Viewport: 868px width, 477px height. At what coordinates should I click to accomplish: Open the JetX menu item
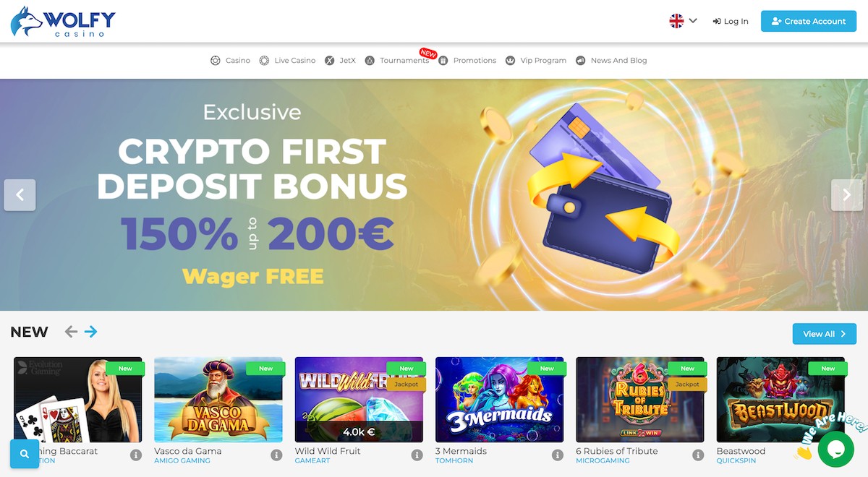click(x=340, y=61)
